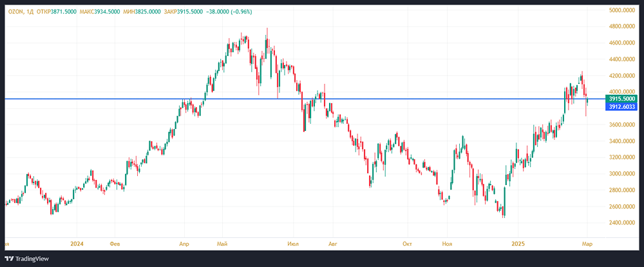Click the 5000.0000 level on price scale

pos(623,10)
